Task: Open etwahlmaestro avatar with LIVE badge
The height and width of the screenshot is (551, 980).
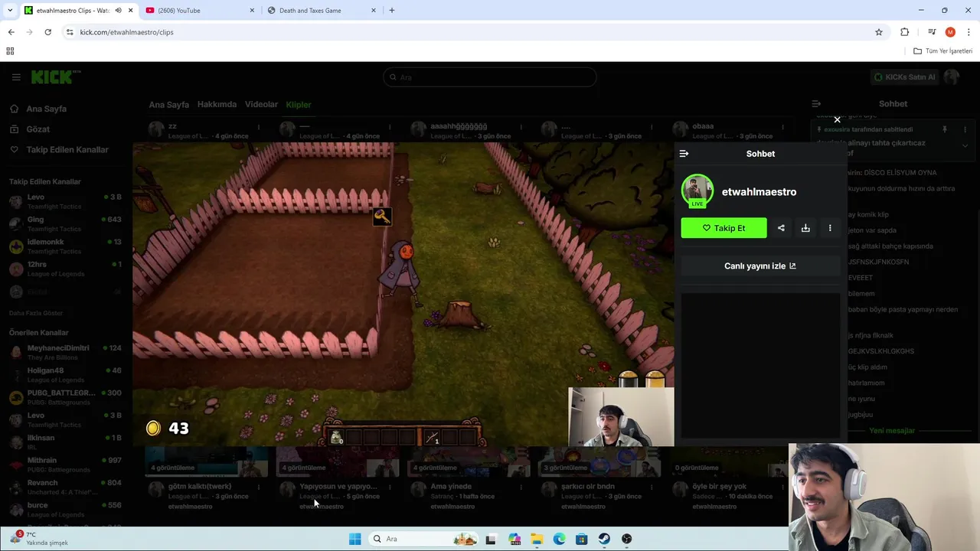Action: point(697,191)
